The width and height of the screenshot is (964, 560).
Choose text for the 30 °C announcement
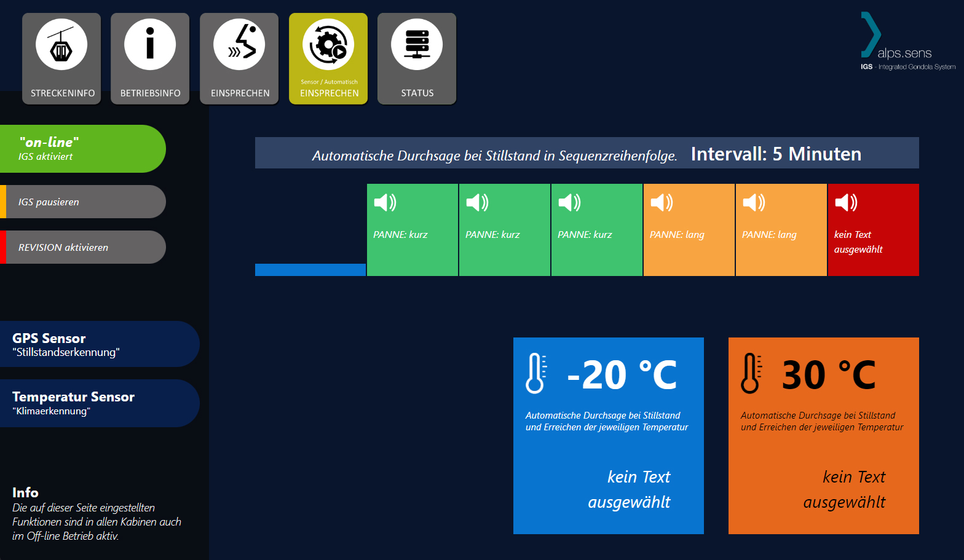pyautogui.click(x=844, y=489)
